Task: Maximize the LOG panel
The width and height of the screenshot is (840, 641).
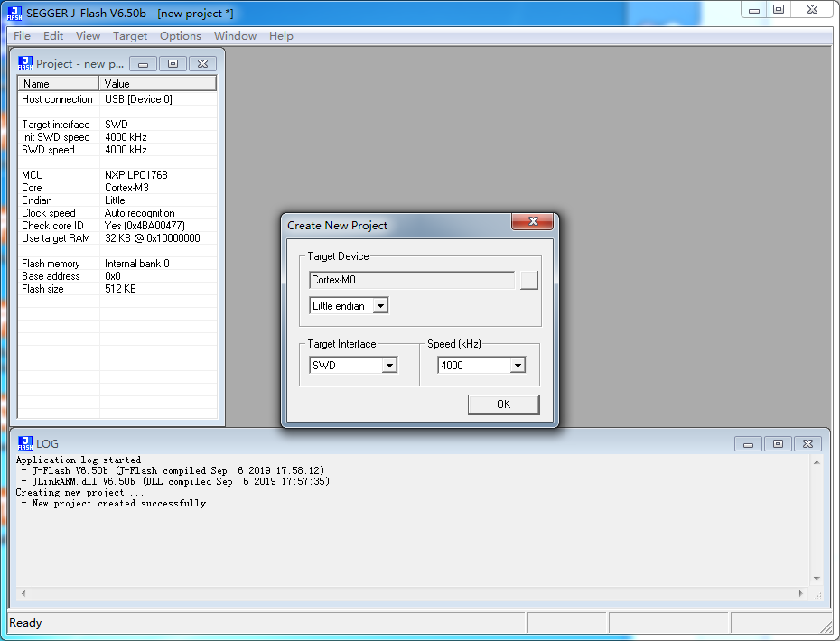Action: (x=778, y=444)
